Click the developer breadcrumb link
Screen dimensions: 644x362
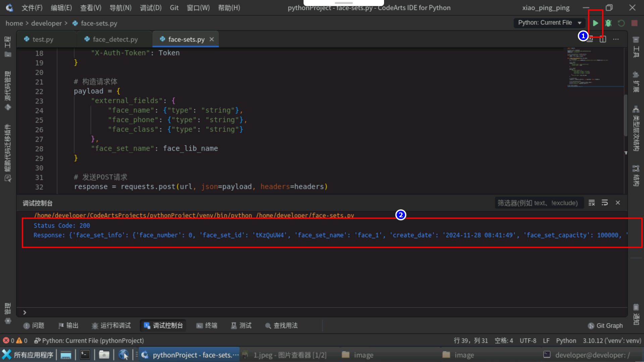[46, 23]
